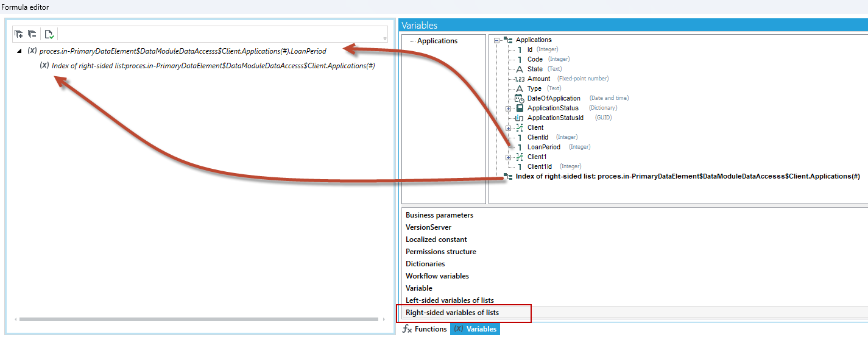
Task: Select the Id variable in Applications tree
Action: [529, 49]
